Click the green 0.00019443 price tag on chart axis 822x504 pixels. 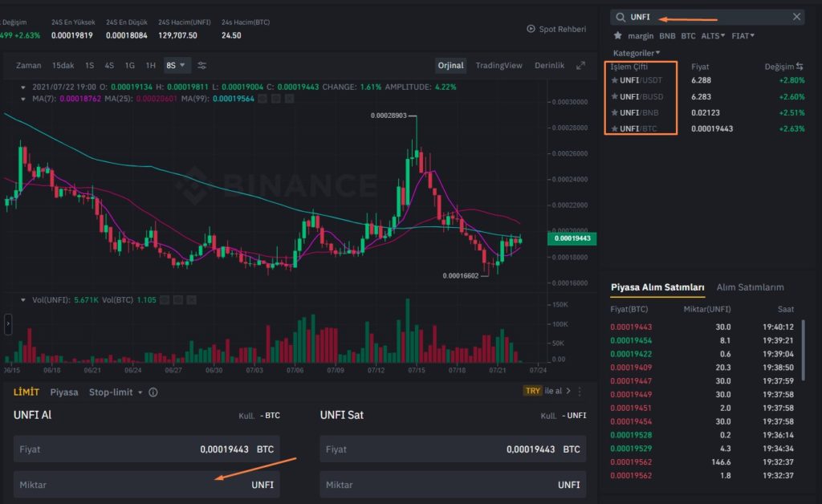(572, 238)
